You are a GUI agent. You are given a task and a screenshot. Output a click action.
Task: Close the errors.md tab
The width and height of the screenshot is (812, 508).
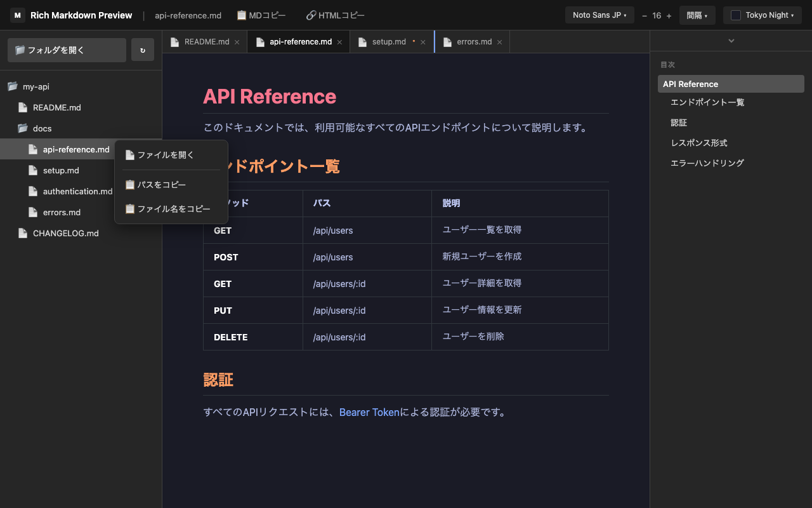[499, 42]
